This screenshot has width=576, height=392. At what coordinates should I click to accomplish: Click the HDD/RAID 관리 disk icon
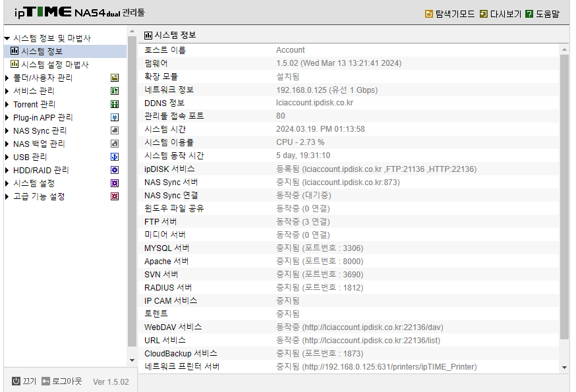tap(115, 170)
